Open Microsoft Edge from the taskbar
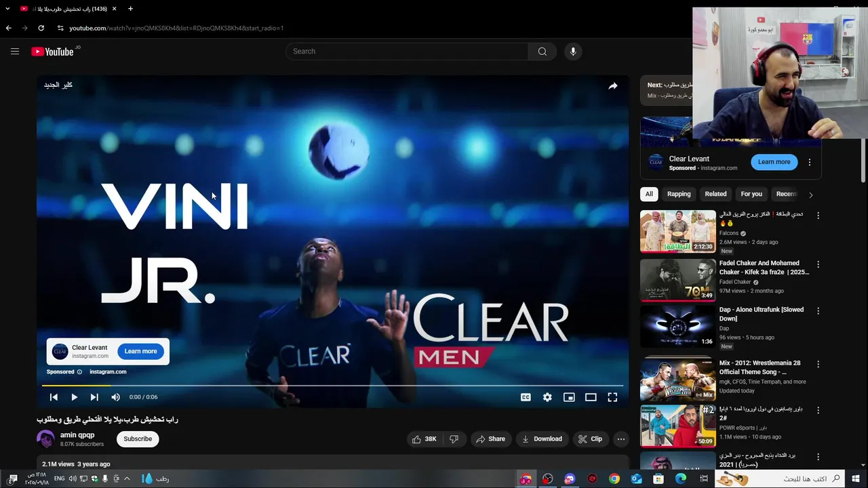Screen dimensions: 868x488 tap(681, 479)
